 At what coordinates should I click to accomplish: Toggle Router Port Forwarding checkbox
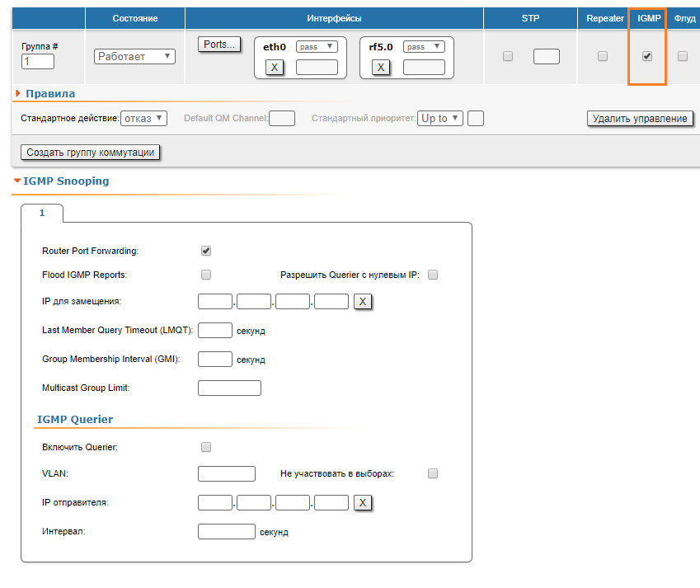point(206,251)
